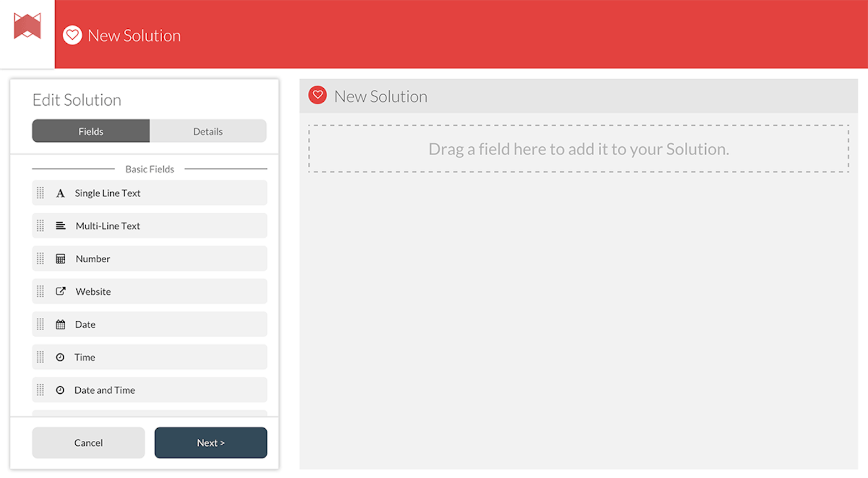Viewport: 868px width, 478px height.
Task: Click drag handle of Number field
Action: 40,259
